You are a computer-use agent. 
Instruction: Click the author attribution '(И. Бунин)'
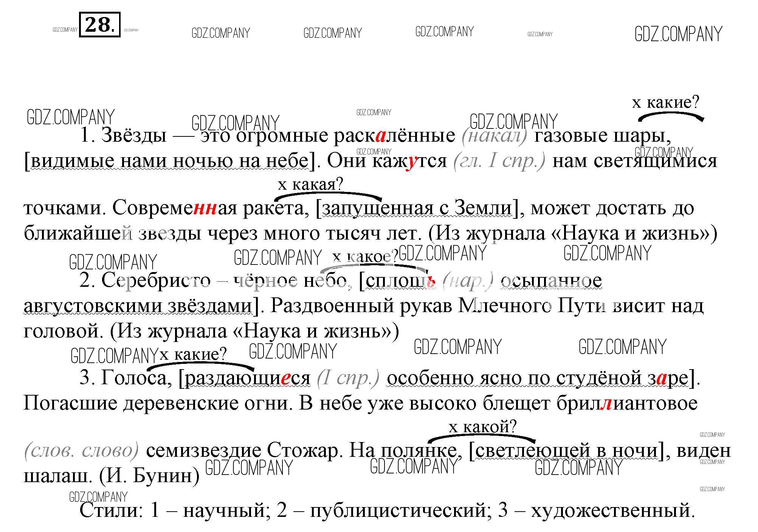[149, 476]
